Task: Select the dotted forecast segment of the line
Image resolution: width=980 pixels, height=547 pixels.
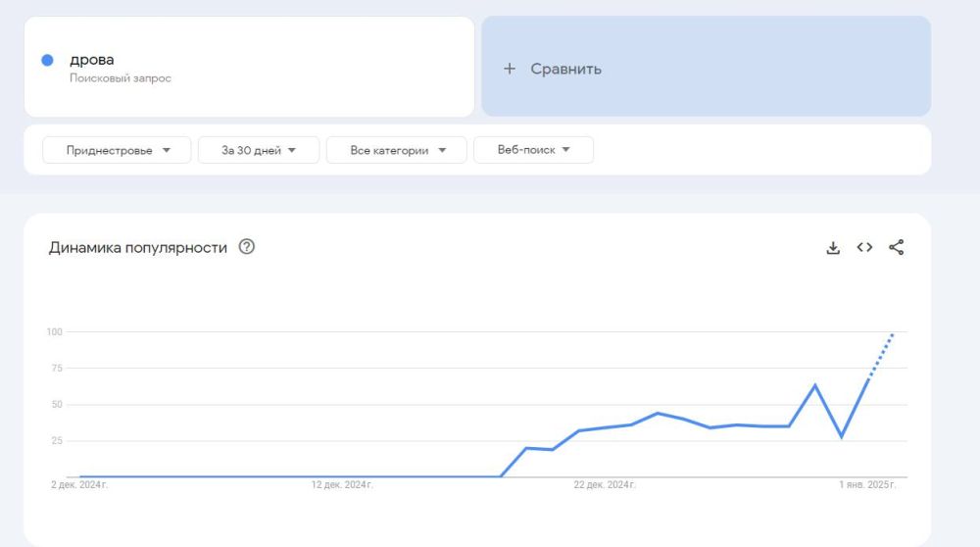Action: pos(881,355)
